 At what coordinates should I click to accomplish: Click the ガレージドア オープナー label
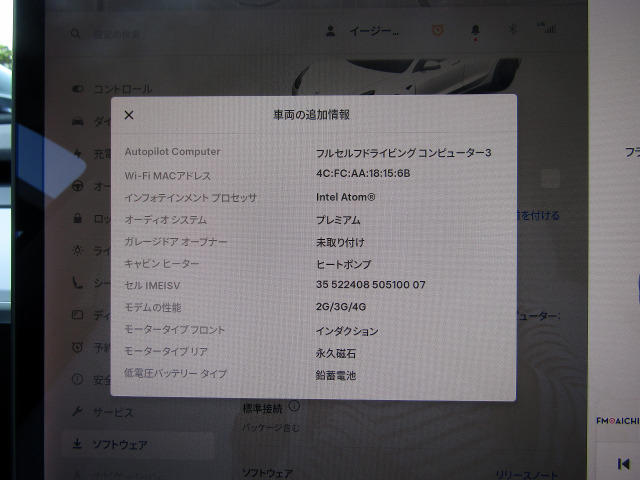pyautogui.click(x=176, y=242)
